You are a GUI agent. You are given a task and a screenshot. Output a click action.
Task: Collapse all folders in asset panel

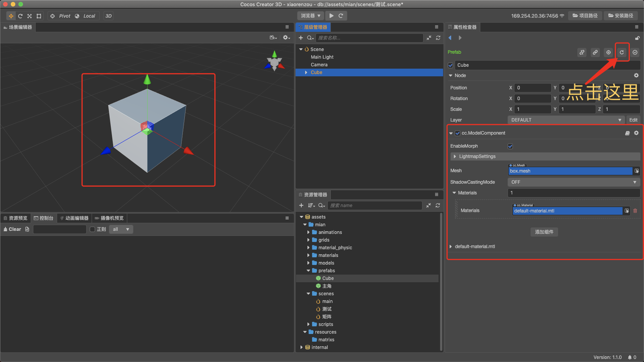coord(429,206)
